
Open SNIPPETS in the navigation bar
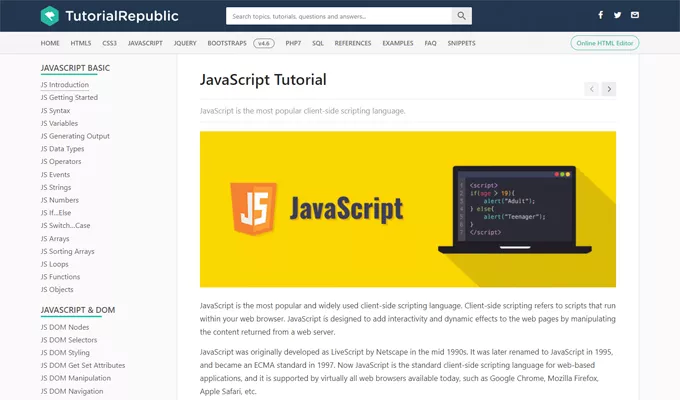point(461,43)
